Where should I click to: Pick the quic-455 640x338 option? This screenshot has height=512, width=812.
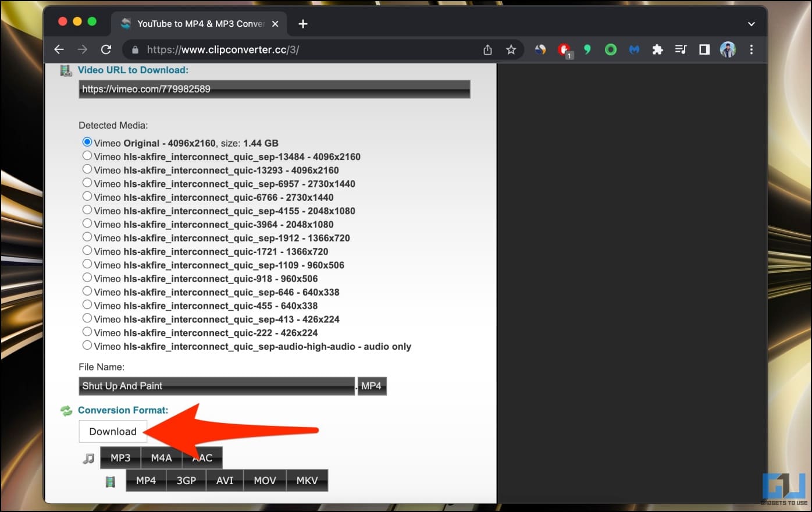coord(87,304)
